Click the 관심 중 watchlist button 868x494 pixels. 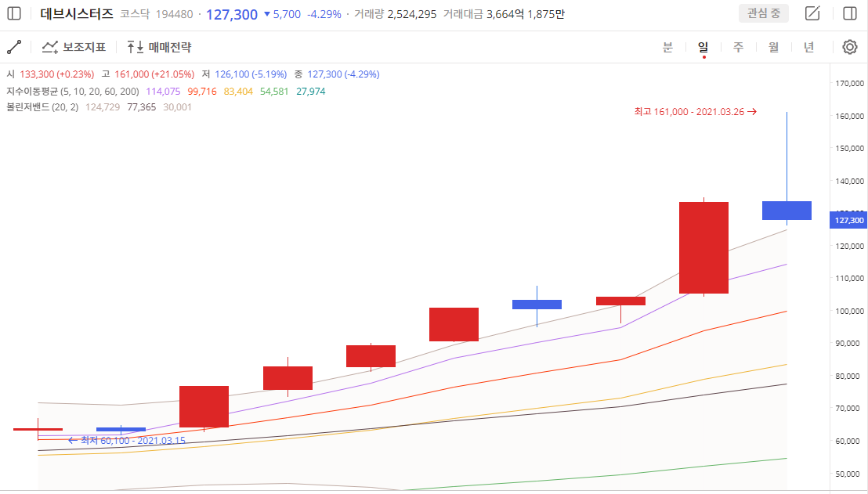[764, 13]
